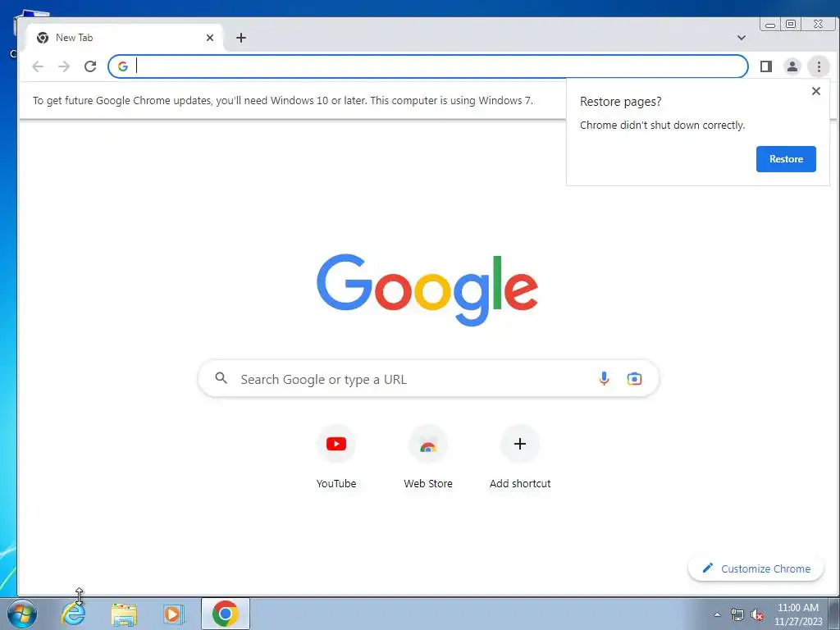Click the Search Google or type a URL box
840x630 pixels.
[x=428, y=379]
